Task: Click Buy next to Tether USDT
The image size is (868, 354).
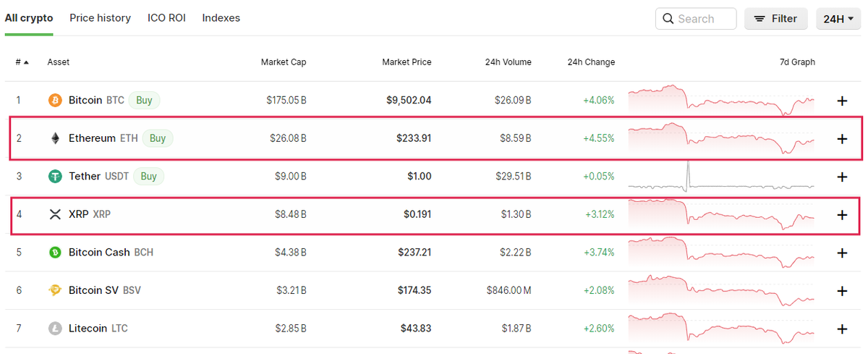Action: pyautogui.click(x=148, y=176)
